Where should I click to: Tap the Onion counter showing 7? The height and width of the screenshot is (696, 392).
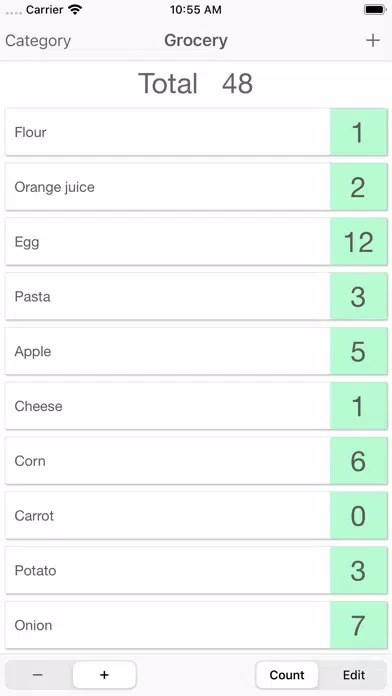(x=359, y=625)
